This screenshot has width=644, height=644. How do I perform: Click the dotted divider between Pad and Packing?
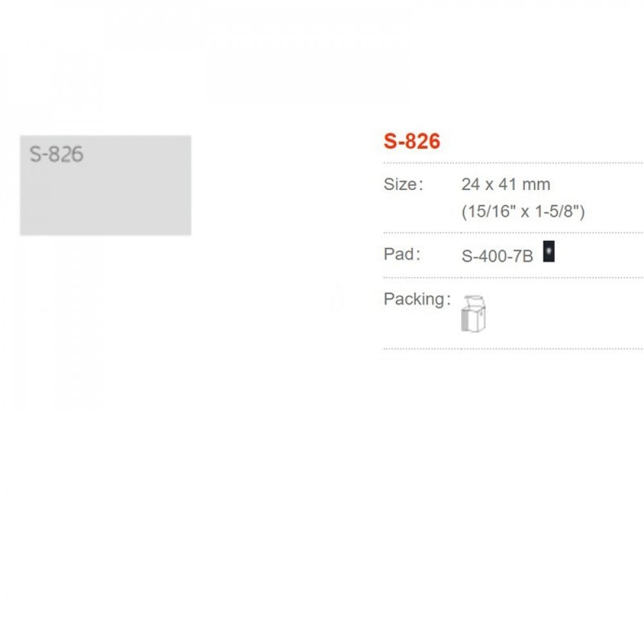coord(513,278)
